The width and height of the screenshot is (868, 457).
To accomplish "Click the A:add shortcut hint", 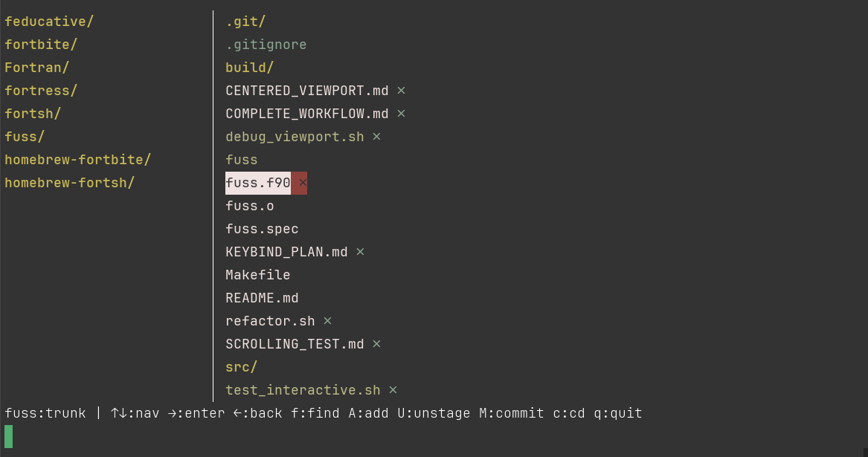I will tap(368, 413).
